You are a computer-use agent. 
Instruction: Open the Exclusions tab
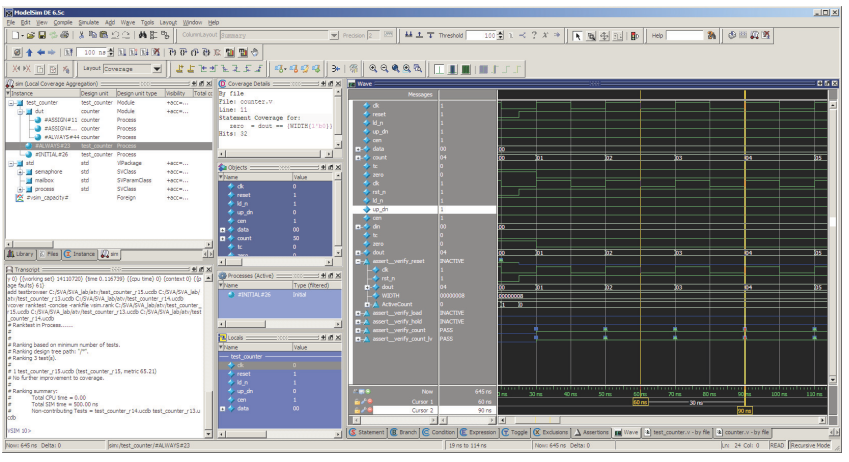pyautogui.click(x=551, y=432)
